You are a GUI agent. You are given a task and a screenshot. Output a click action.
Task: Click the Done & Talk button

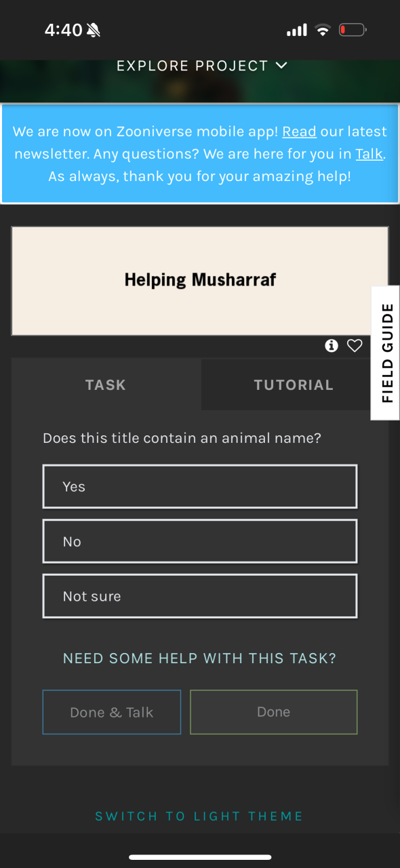tap(112, 712)
